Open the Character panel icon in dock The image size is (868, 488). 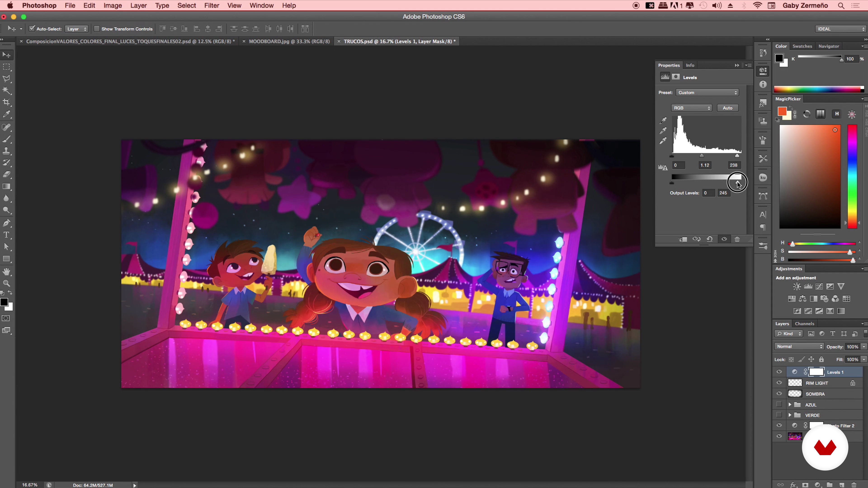[x=763, y=215]
